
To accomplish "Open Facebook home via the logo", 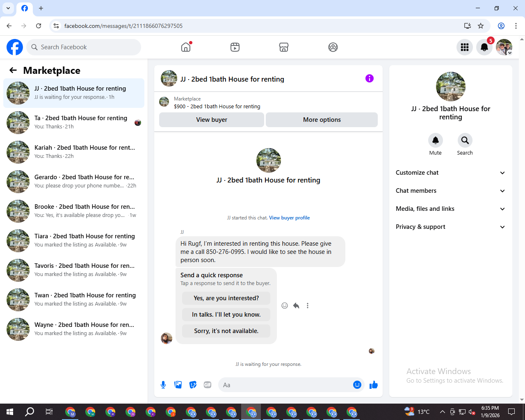I will 15,47.
